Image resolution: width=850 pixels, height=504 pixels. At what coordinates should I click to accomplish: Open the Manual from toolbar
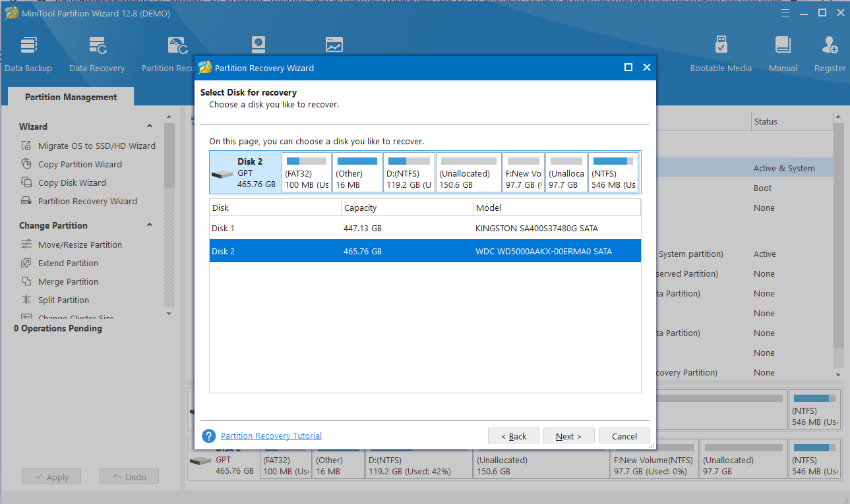pos(783,54)
